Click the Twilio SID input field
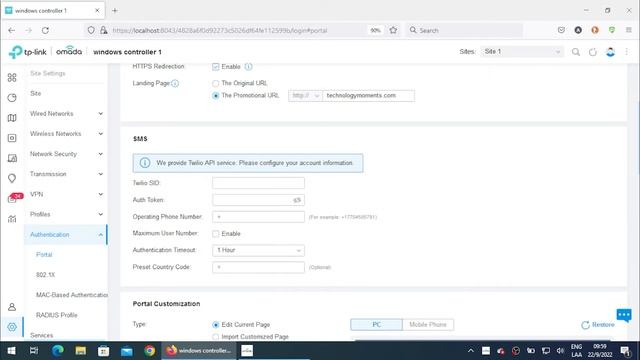The image size is (640, 360). click(258, 183)
